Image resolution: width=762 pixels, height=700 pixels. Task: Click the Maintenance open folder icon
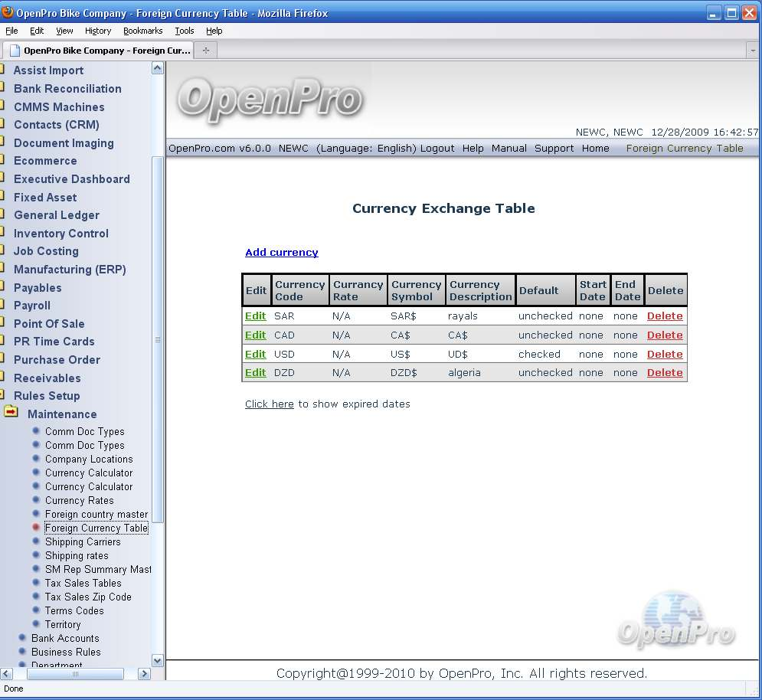coord(11,413)
